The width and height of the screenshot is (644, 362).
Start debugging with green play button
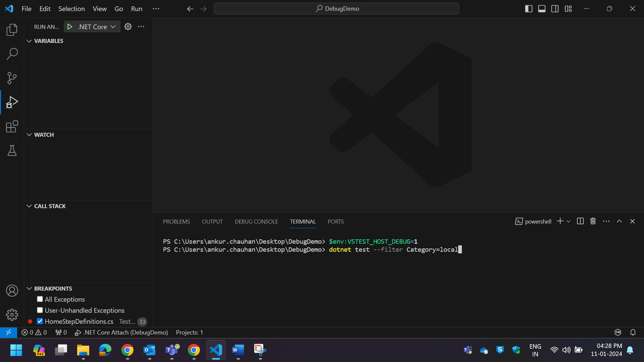pyautogui.click(x=69, y=27)
